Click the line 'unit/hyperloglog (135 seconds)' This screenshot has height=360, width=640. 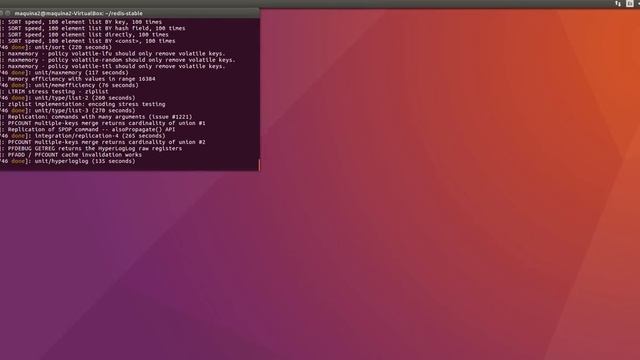(67, 161)
